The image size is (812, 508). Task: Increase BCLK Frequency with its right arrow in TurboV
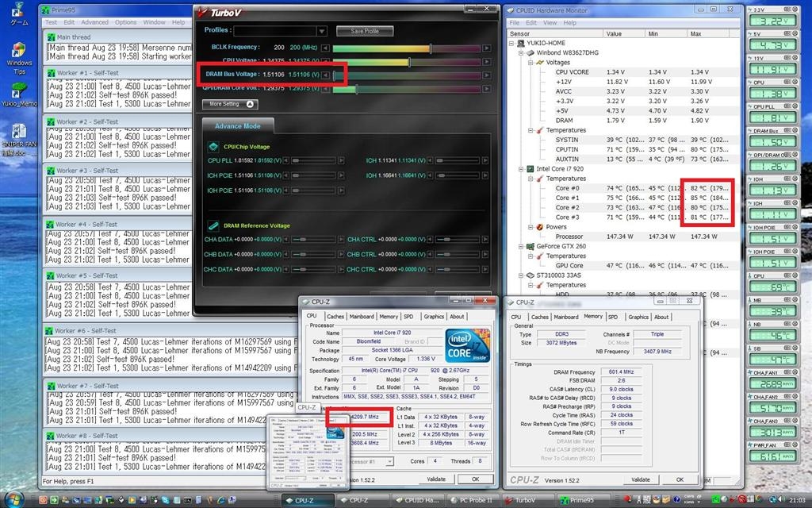click(x=487, y=48)
